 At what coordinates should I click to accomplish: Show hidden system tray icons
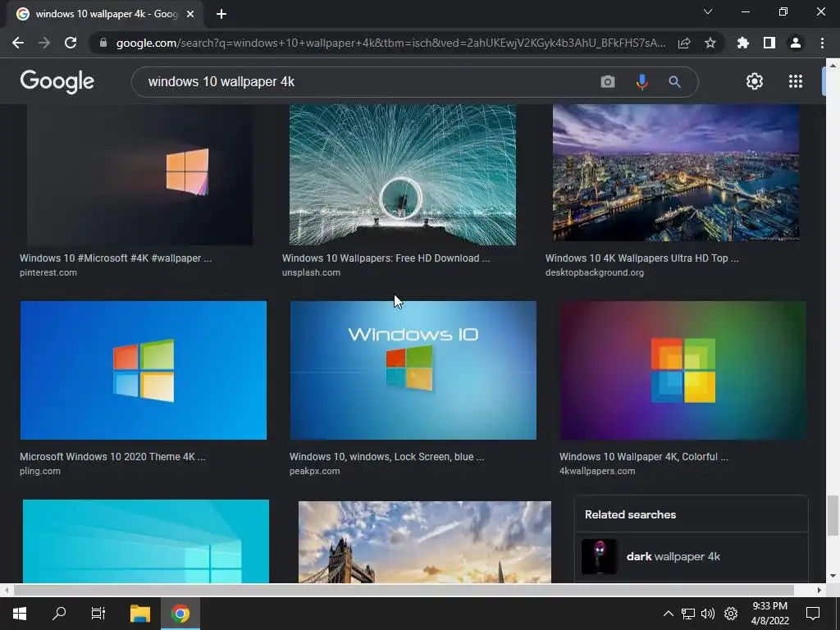tap(668, 614)
